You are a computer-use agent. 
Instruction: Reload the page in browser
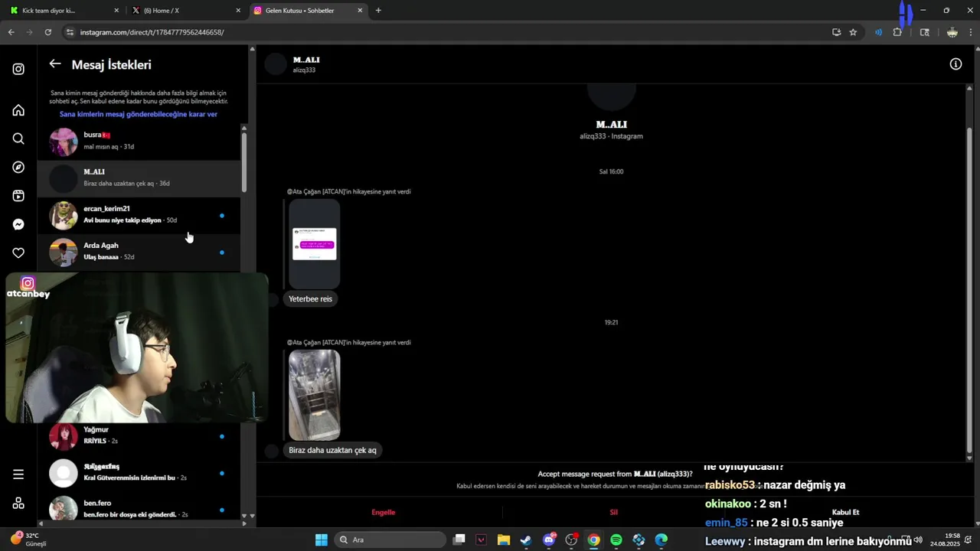tap(47, 32)
